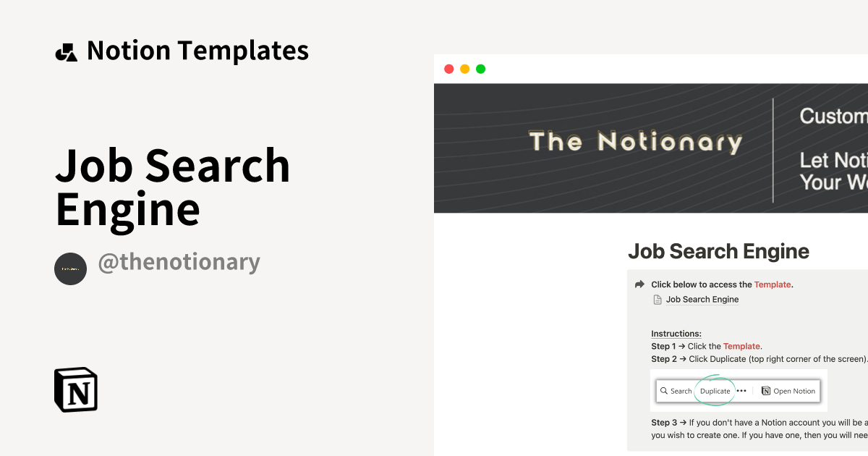Viewport: 868px width, 456px height.
Task: Click the Open Notion button label
Action: click(x=794, y=391)
